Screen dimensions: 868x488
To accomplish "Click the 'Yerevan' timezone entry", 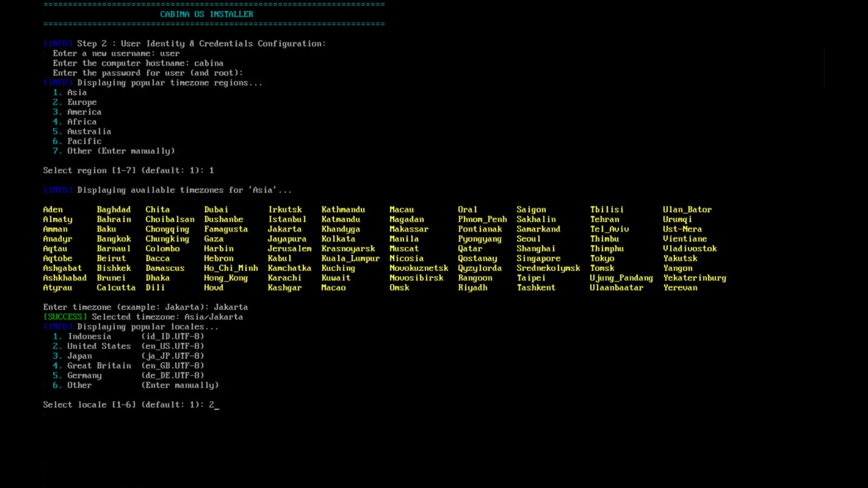I will pos(680,287).
